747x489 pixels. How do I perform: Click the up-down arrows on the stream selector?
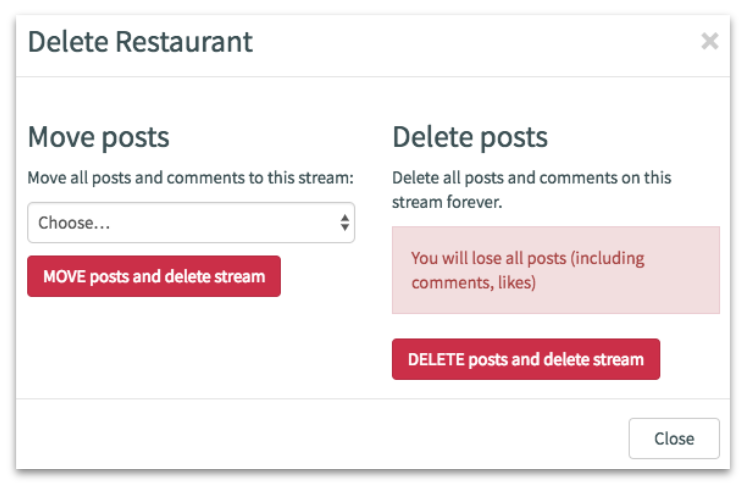click(345, 223)
